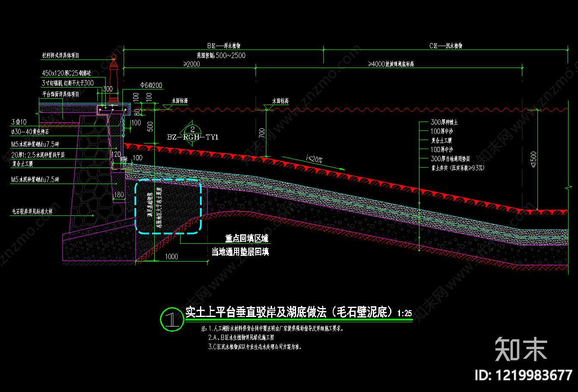Select the 'BZ-RGH-TY1' detail reference text
Viewport: 578px width, 392px height.
[x=193, y=137]
